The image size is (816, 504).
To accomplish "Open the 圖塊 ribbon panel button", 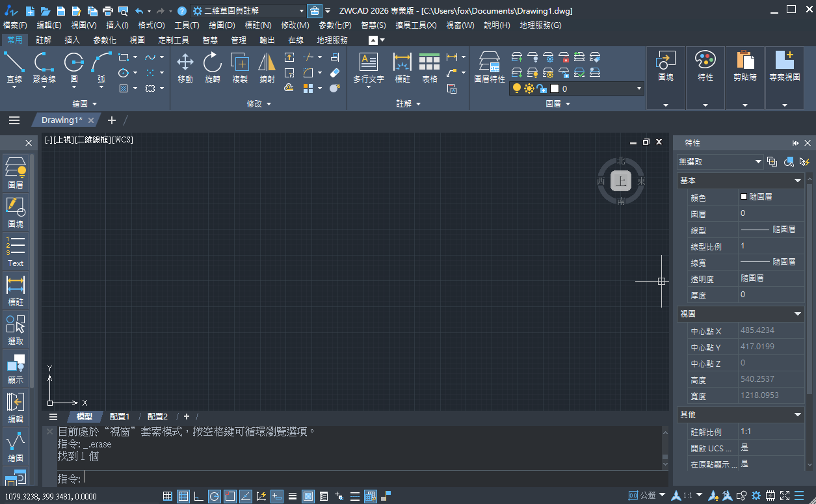I will [x=666, y=77].
